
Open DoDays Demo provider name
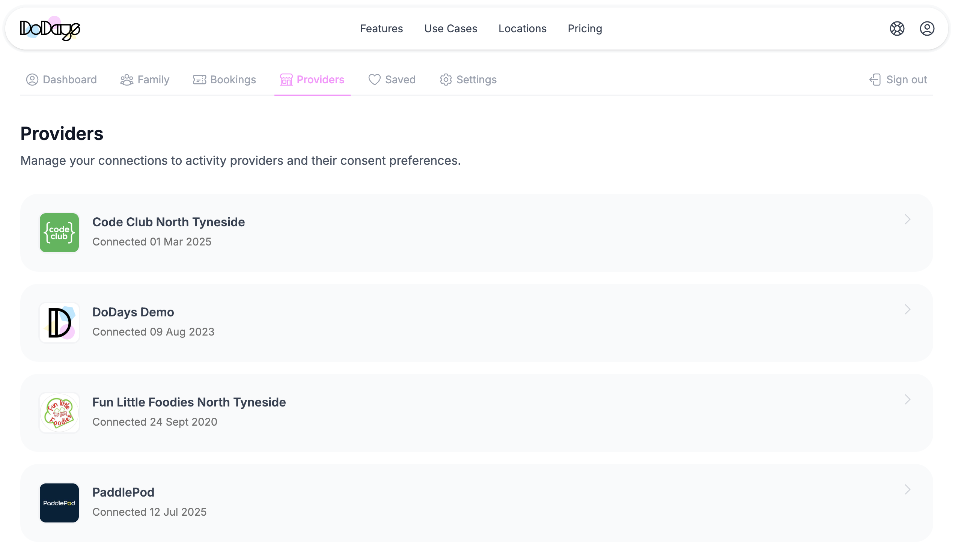click(133, 312)
